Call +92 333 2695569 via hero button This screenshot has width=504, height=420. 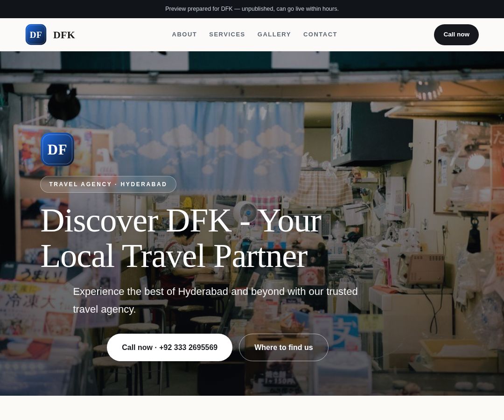tap(169, 347)
